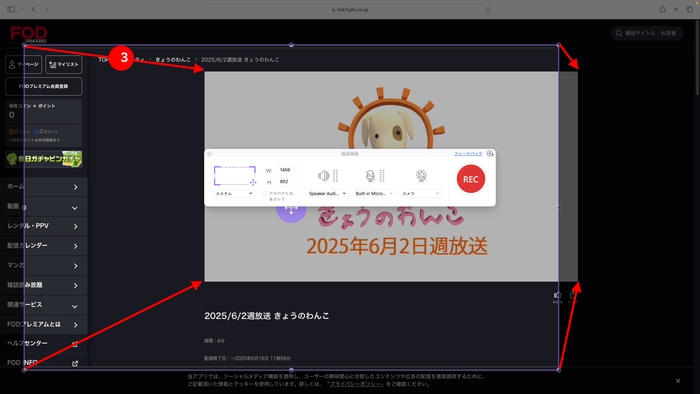This screenshot has height=394, width=700.
Task: Open 配信カレンダー sidebar menu
Action: coord(43,245)
